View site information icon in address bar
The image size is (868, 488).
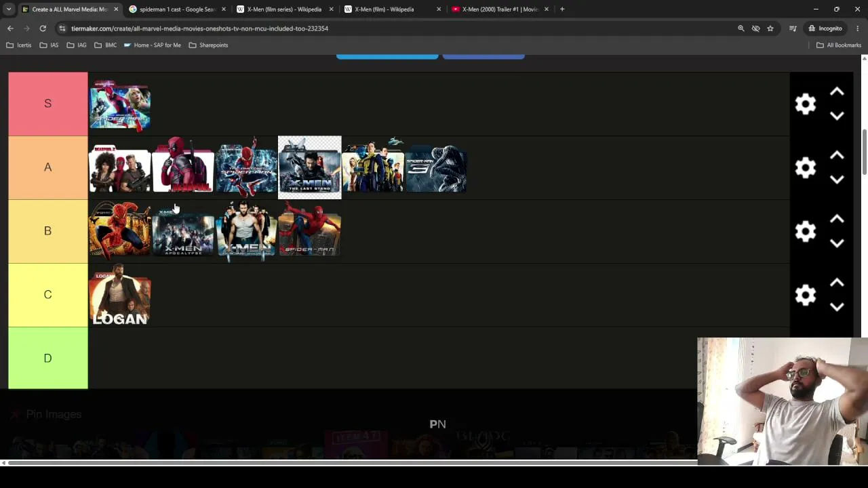pos(62,28)
